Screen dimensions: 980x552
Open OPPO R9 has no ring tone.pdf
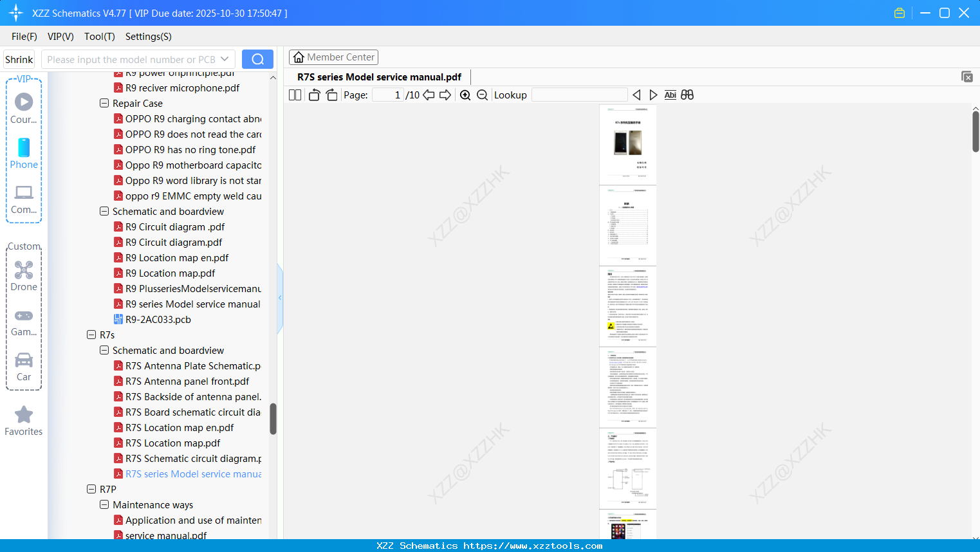coord(190,149)
